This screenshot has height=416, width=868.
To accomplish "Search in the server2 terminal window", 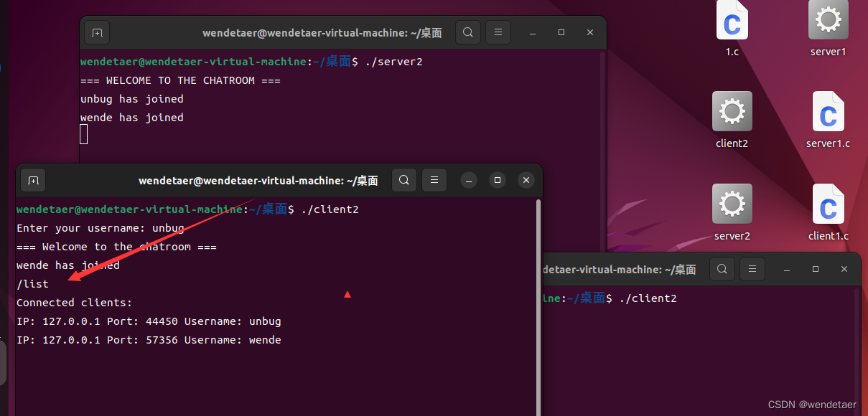I will [468, 32].
